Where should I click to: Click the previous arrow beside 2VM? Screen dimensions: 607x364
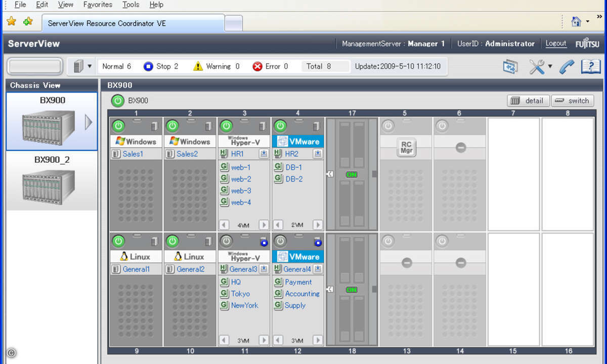click(x=278, y=225)
